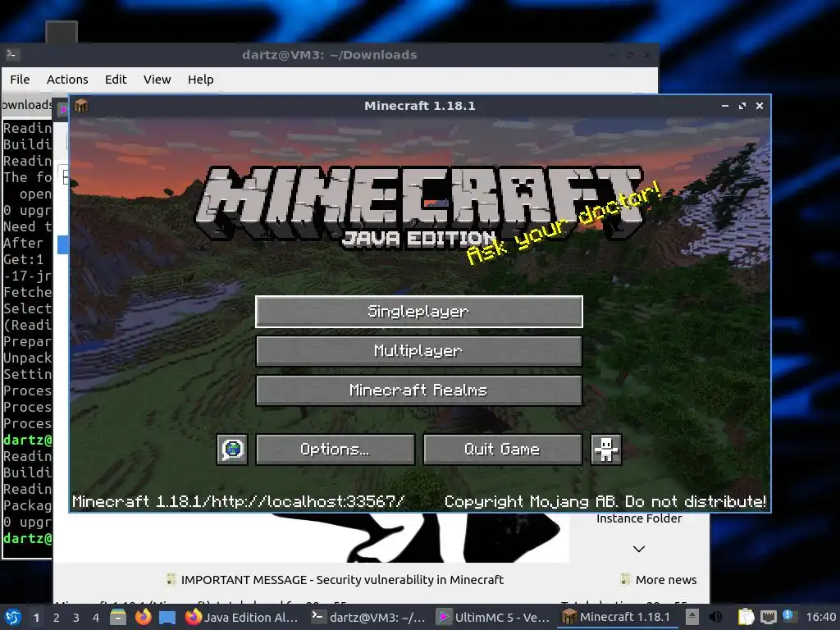Open terminal Help menu

point(201,80)
